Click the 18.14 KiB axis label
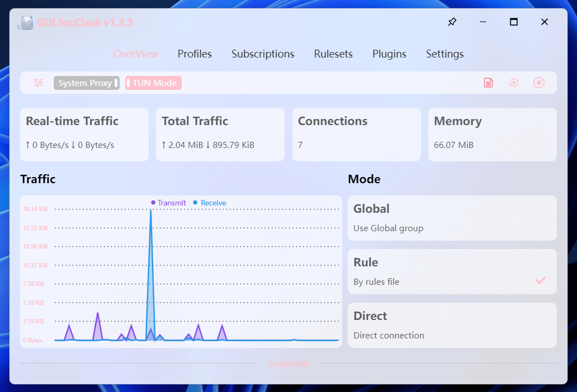This screenshot has width=577, height=392. (x=35, y=209)
